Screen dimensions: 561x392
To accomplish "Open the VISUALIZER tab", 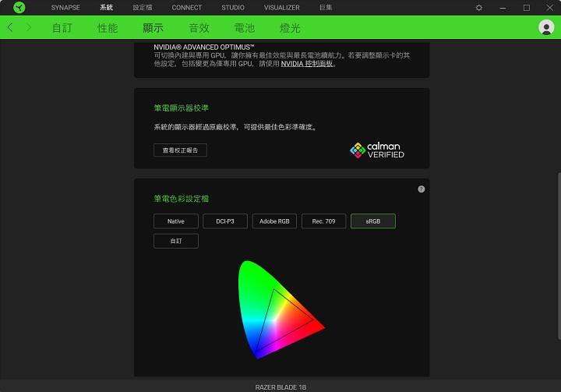I will pyautogui.click(x=282, y=8).
